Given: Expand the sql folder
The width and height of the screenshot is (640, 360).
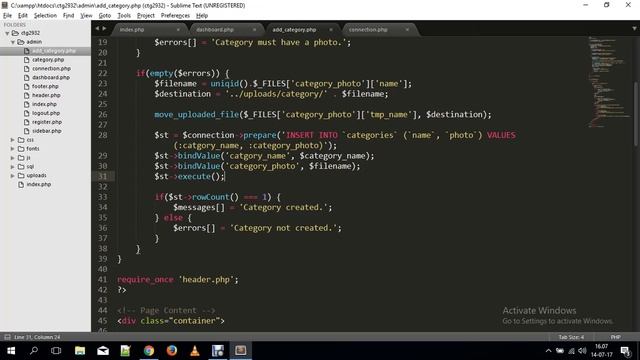Looking at the screenshot, I should 13,167.
